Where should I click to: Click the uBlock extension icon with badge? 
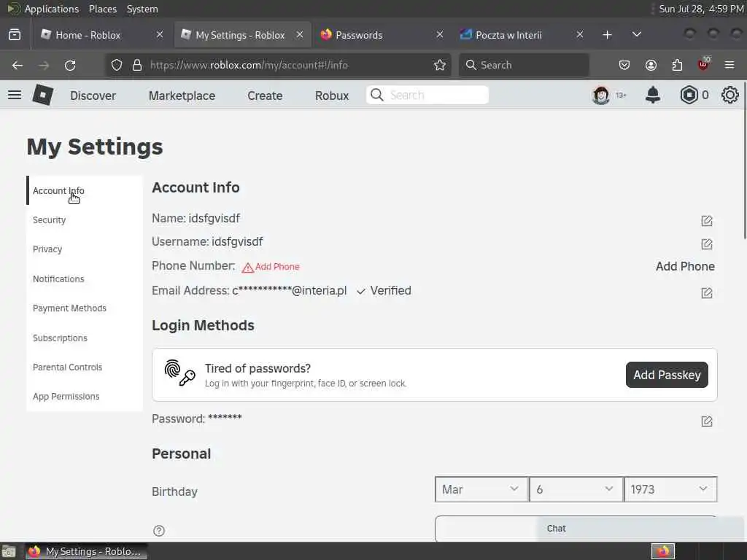pos(704,64)
